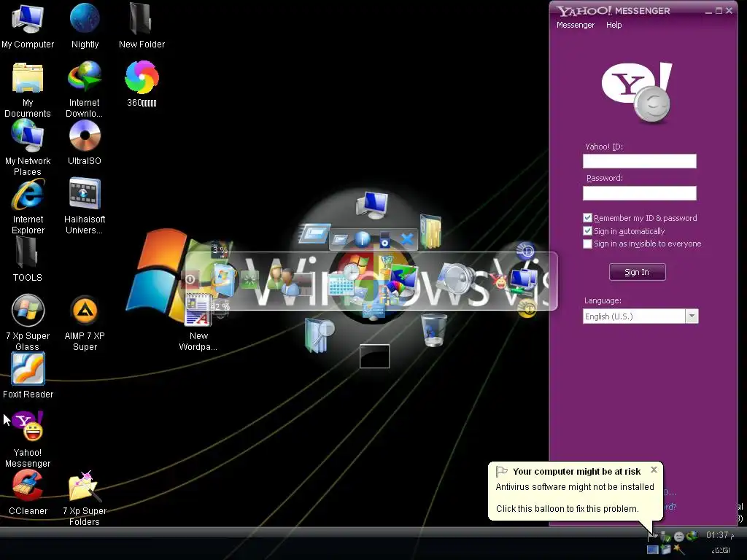
Task: Click the security flag icon in the system tray
Action: 652,536
